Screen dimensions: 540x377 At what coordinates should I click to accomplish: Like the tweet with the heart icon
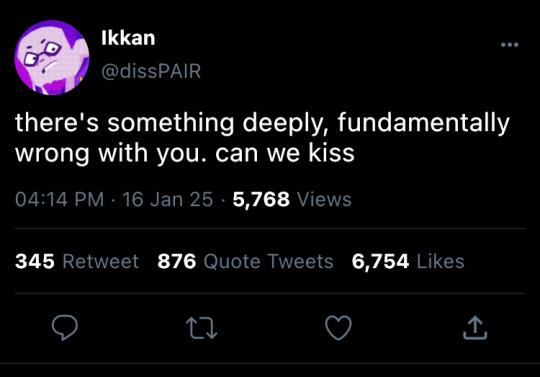[x=339, y=328]
